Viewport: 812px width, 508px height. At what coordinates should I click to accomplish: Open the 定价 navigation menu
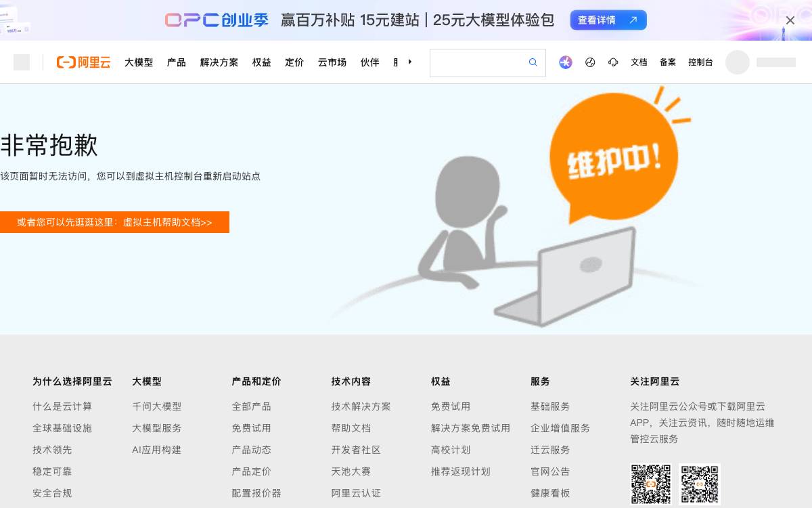(294, 62)
